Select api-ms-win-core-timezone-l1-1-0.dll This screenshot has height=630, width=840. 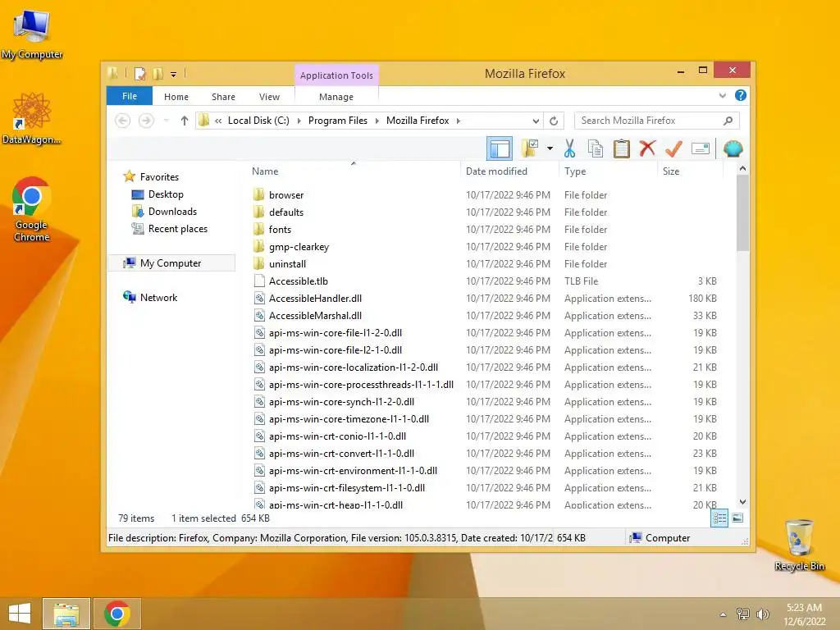(349, 419)
